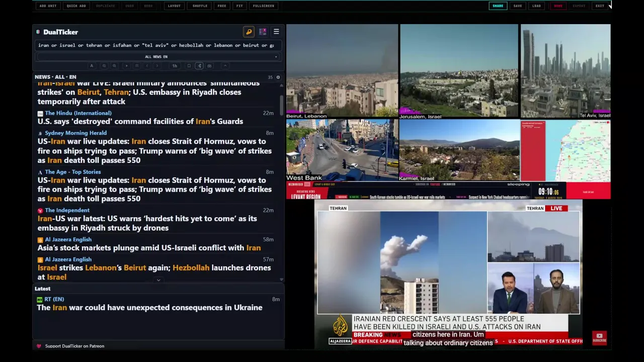This screenshot has width=644, height=362.
Task: Open 'U.S. says destroyed command facilities' headline
Action: pyautogui.click(x=140, y=122)
